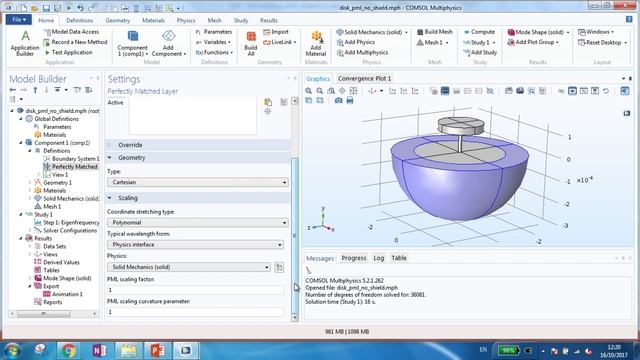Switch to Results ribbon tab
Image resolution: width=640 pixels, height=360 pixels.
(269, 20)
